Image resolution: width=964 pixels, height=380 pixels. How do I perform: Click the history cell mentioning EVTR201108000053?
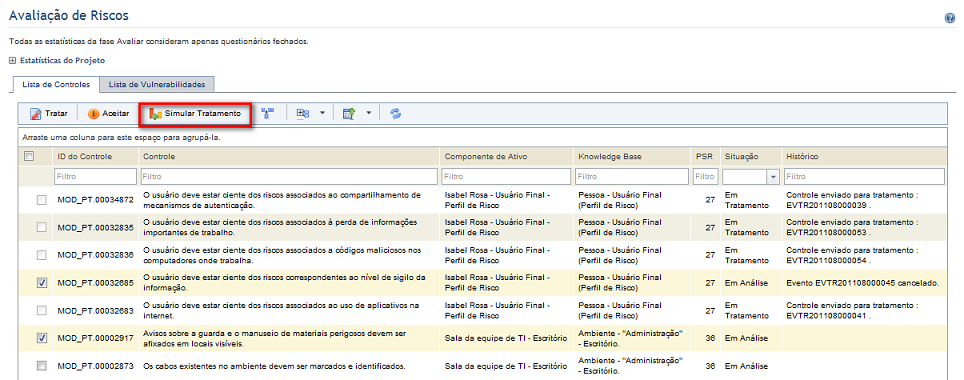click(x=851, y=228)
